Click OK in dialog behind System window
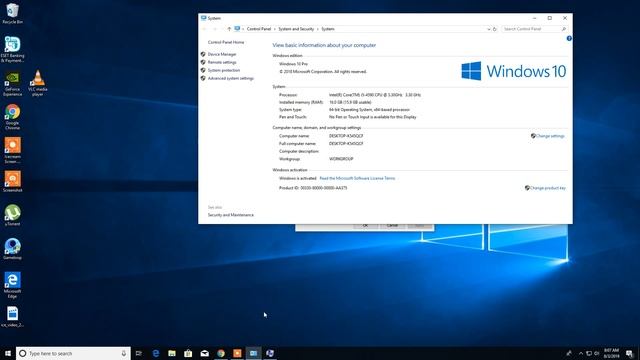The image size is (640, 360). [365, 226]
